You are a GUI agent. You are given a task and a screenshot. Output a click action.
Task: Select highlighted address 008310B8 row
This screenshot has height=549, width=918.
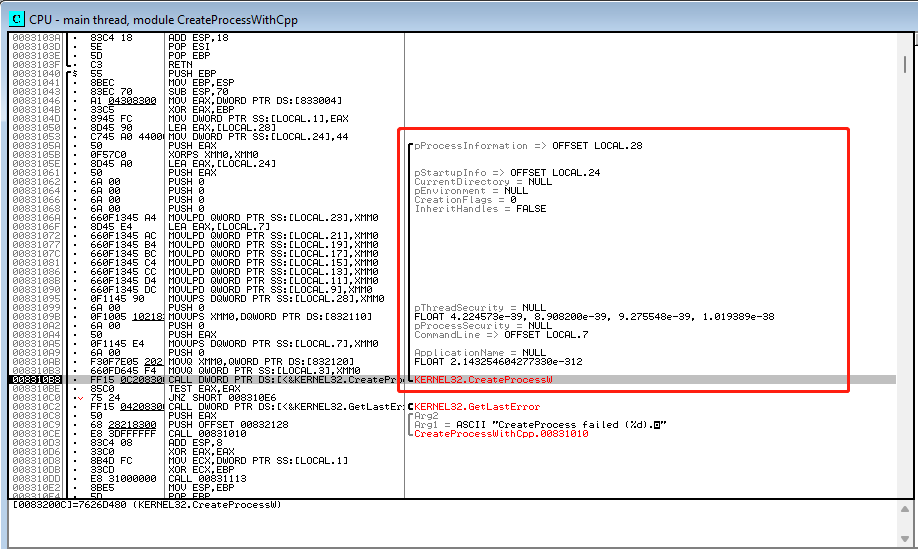coord(453,380)
